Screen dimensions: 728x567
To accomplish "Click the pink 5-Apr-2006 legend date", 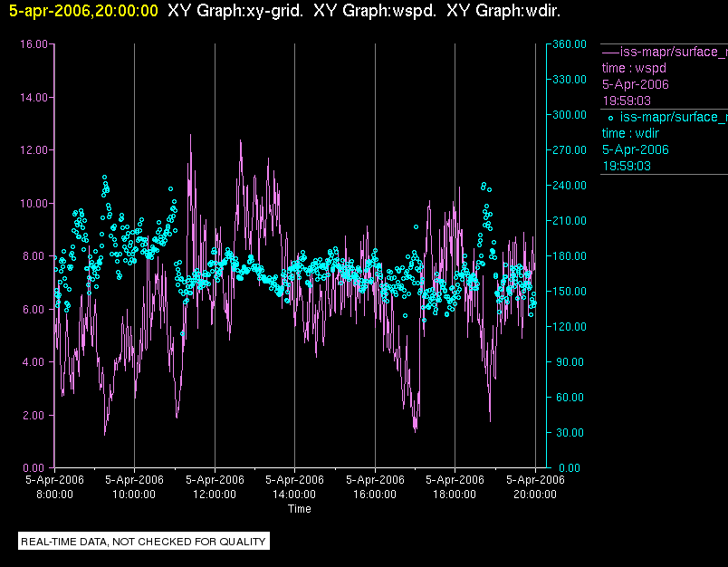I will (x=635, y=84).
